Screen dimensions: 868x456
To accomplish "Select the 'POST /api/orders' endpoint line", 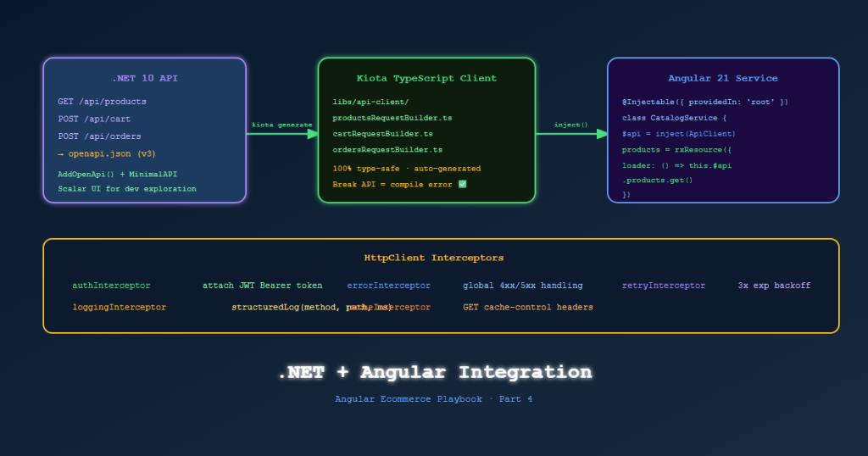I will pos(100,136).
